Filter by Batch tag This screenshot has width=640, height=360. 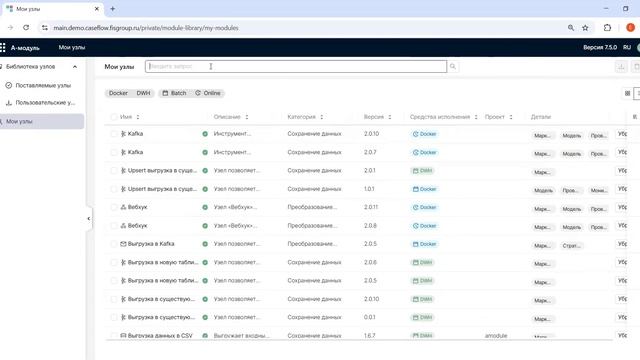coord(175,93)
